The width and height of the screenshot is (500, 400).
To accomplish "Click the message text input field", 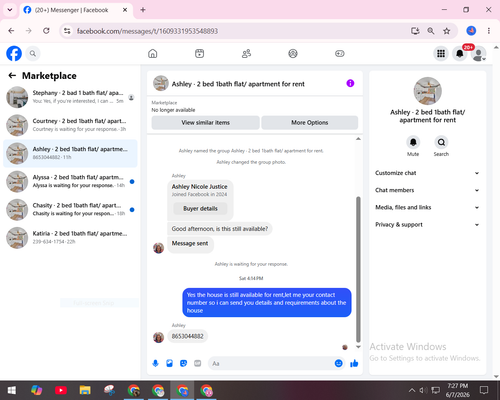I will click(272, 363).
